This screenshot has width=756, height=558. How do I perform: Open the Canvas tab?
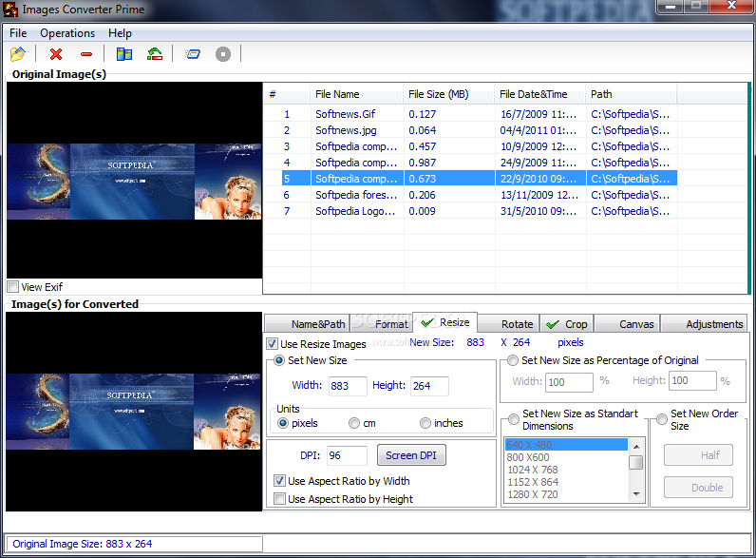(x=627, y=324)
